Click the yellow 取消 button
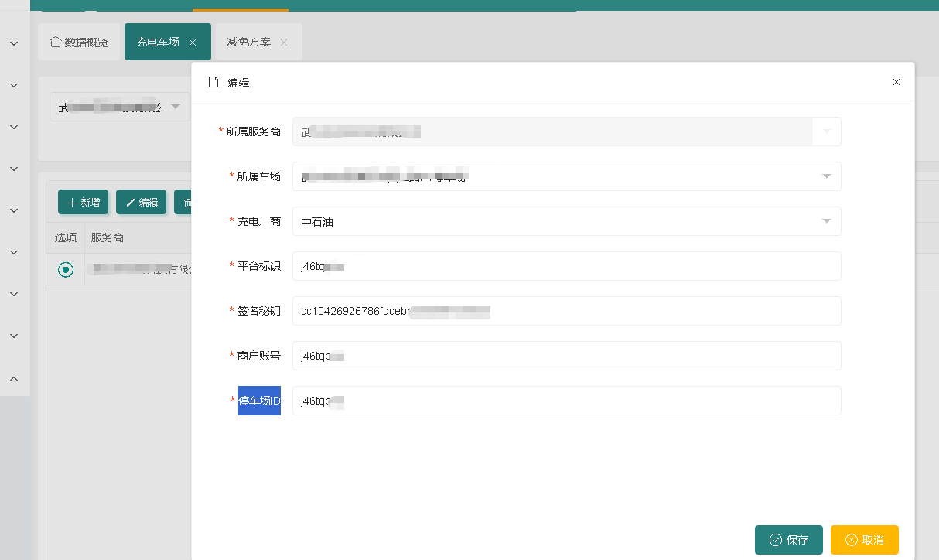 (864, 540)
